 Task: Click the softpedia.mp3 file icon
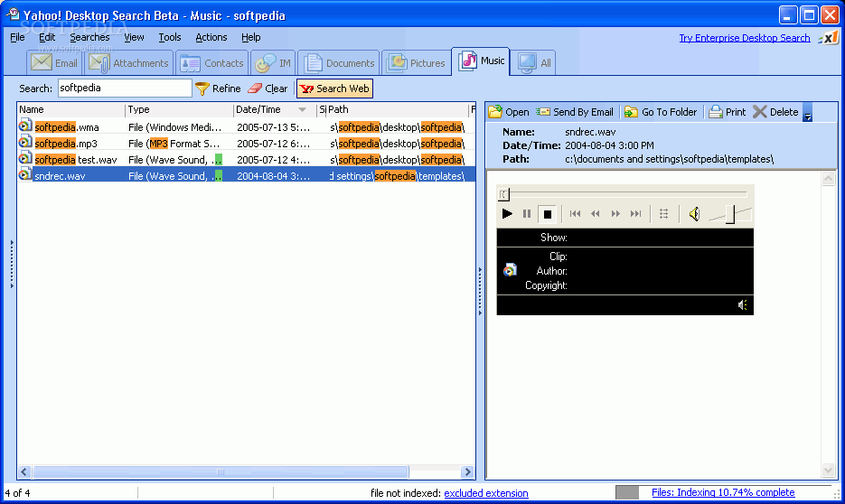point(25,143)
